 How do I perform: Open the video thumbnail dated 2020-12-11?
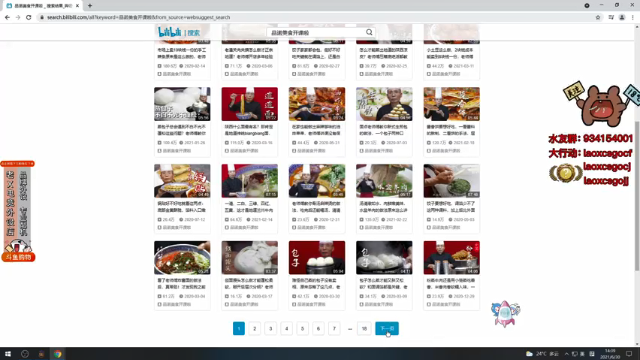317,181
